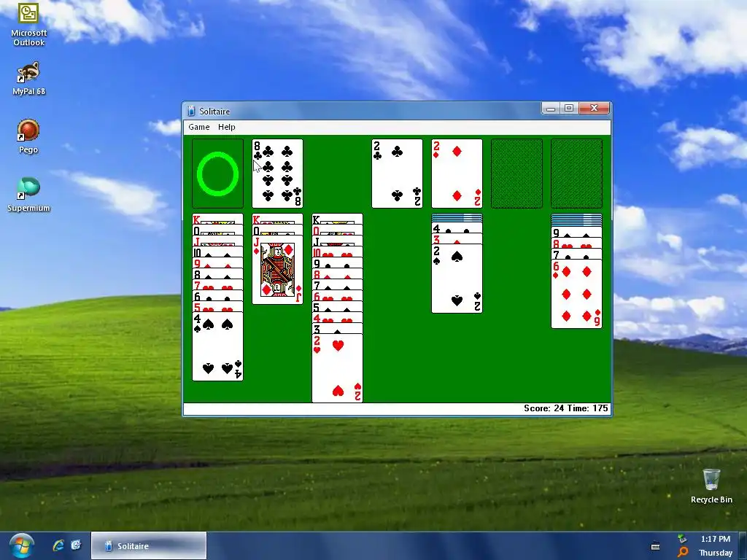Click the last empty foundation slot above the 6 of diamonds column
Image resolution: width=747 pixels, height=560 pixels.
click(576, 174)
